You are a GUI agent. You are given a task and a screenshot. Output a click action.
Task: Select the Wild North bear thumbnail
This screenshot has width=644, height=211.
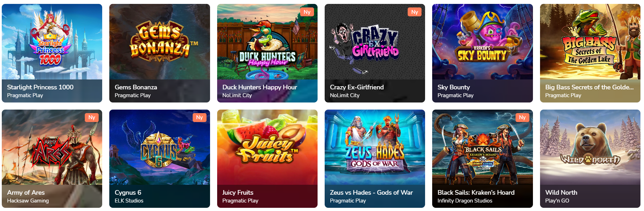point(590,147)
